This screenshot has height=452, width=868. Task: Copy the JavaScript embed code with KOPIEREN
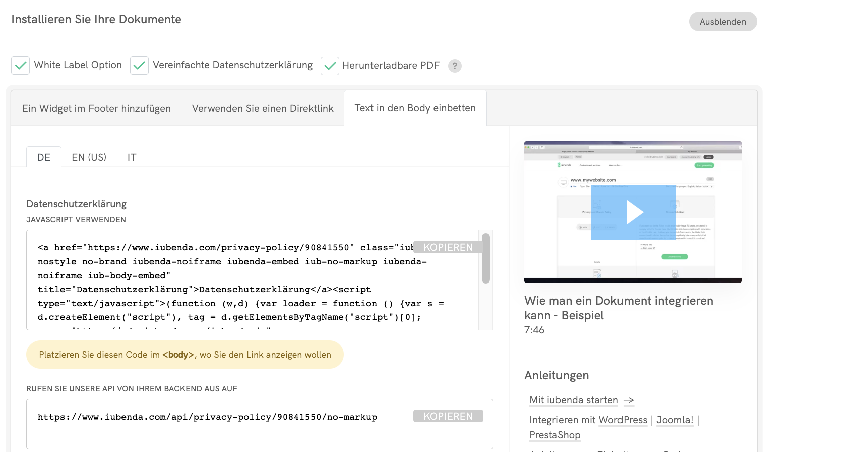pyautogui.click(x=448, y=247)
